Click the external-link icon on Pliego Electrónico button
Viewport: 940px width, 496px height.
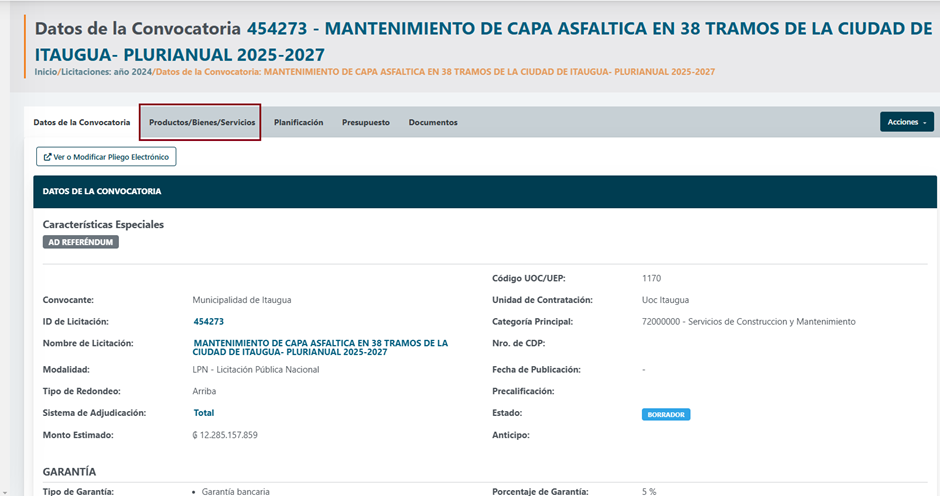coord(46,157)
